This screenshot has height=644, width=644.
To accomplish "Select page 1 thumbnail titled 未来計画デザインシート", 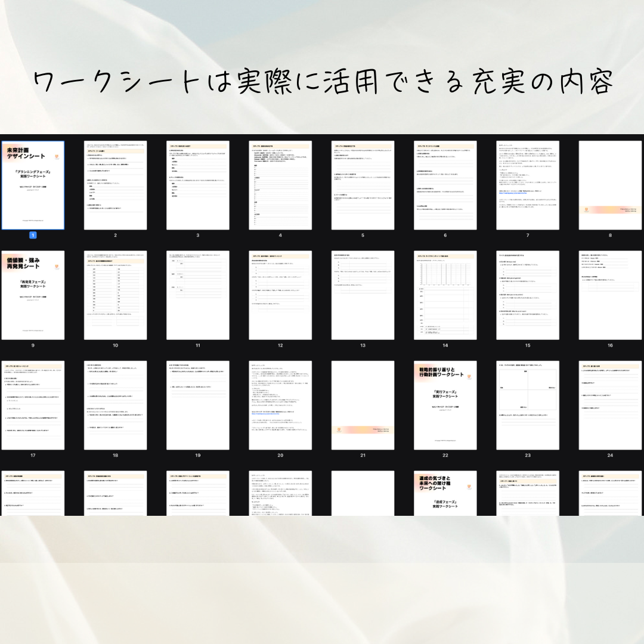I will click(x=33, y=185).
